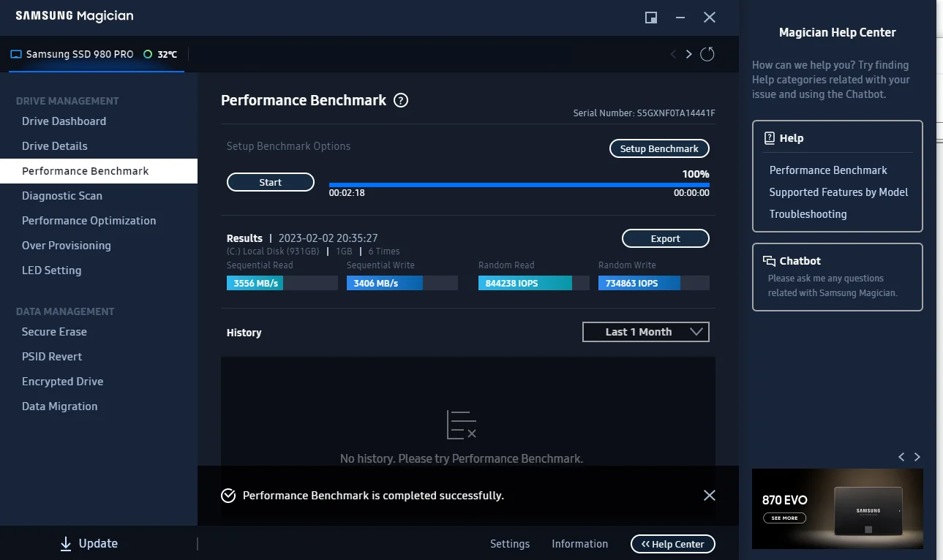Open LED Setting in sidebar
This screenshot has width=943, height=560.
(x=52, y=270)
